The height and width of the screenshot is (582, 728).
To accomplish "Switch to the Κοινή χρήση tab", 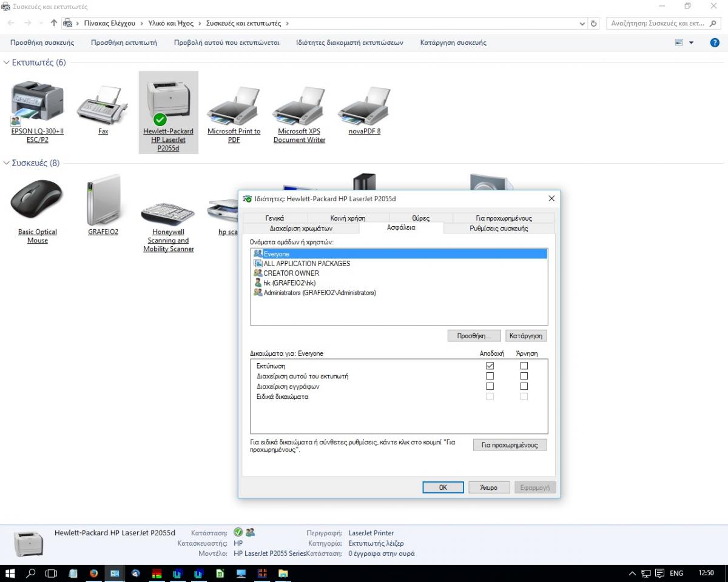I will (x=348, y=218).
